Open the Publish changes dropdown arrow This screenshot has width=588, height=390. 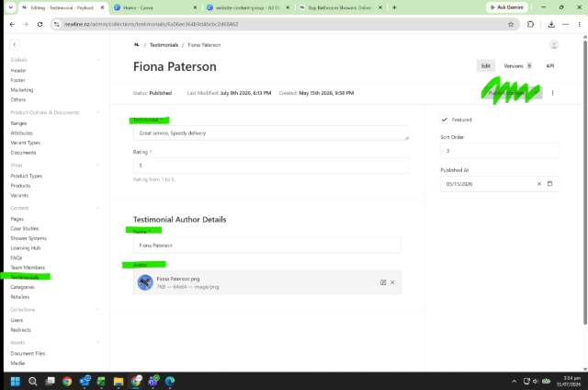[x=537, y=93]
